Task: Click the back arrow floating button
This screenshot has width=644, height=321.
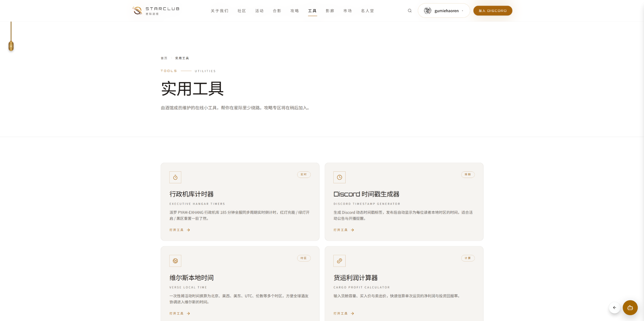Action: (614, 307)
